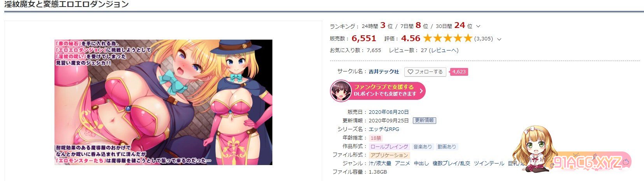The width and height of the screenshot is (644, 181).
Task: Expand the rating breakdown chevron
Action: point(499,39)
